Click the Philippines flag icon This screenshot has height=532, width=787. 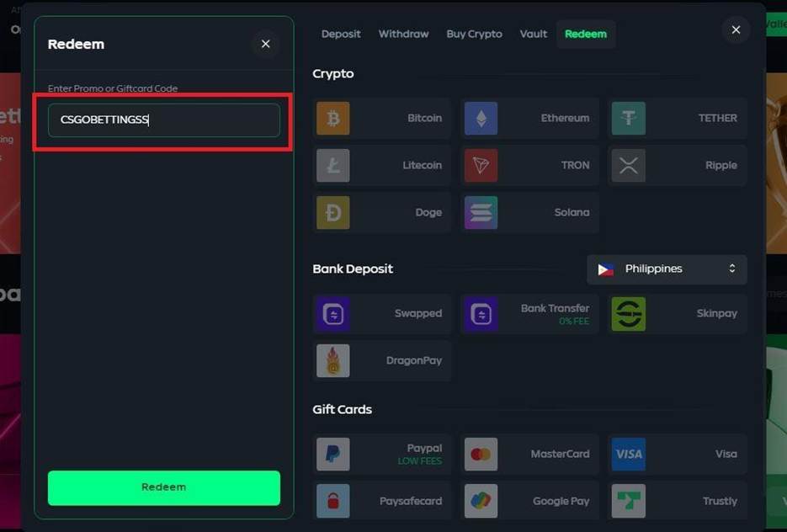(x=605, y=269)
